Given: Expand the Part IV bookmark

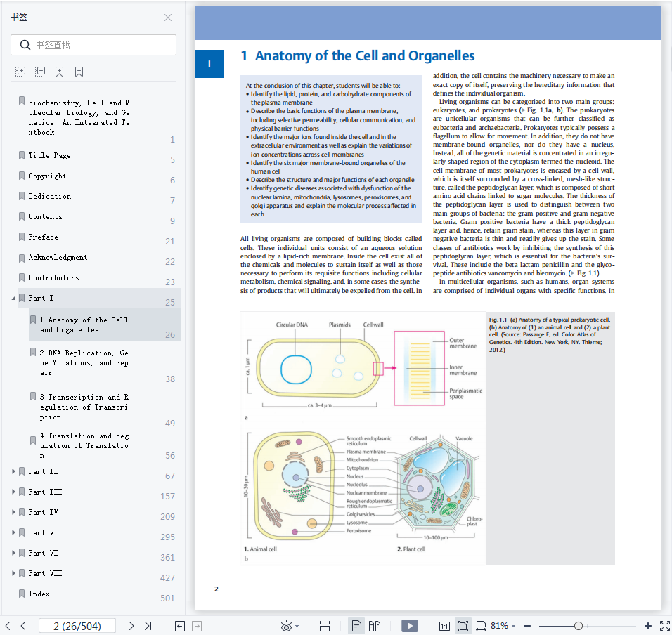Looking at the screenshot, I should click(x=13, y=512).
